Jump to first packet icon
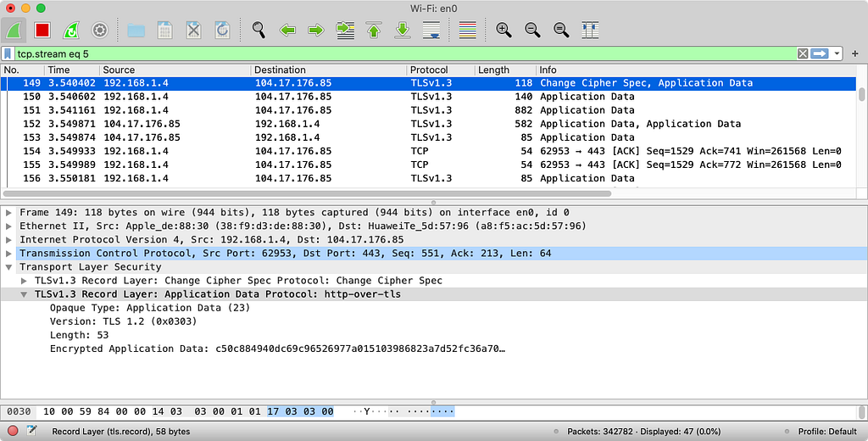This screenshot has height=441, width=868. (374, 30)
